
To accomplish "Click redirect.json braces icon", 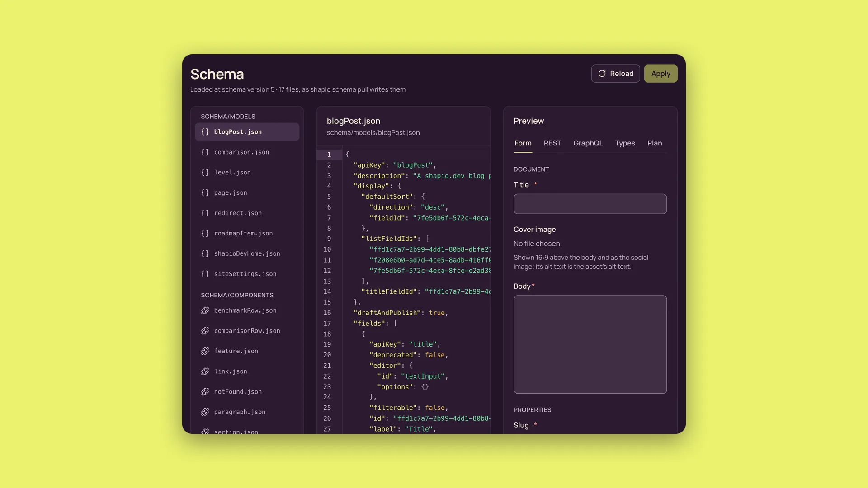I will (205, 213).
